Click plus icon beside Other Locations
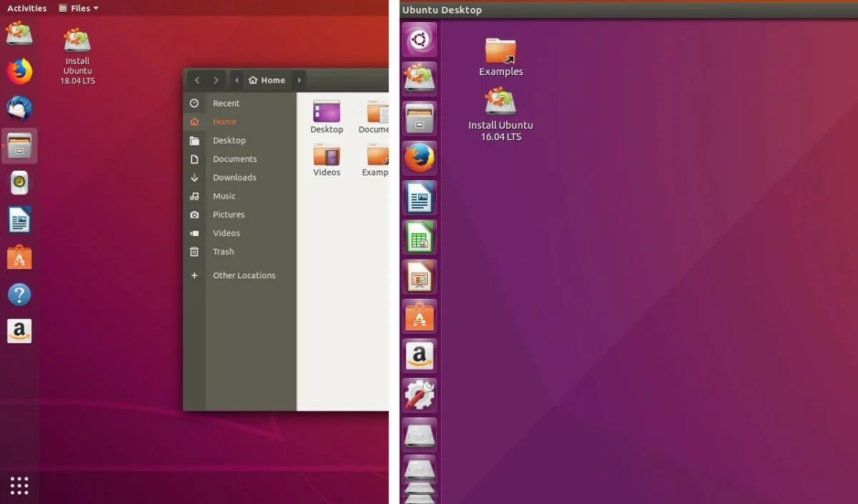 (194, 275)
